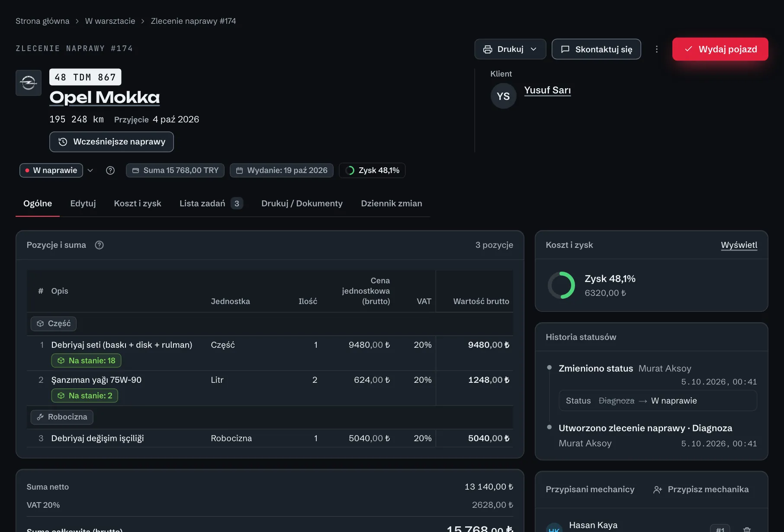Open the Koszt i zysk tab
The width and height of the screenshot is (784, 532).
click(138, 203)
